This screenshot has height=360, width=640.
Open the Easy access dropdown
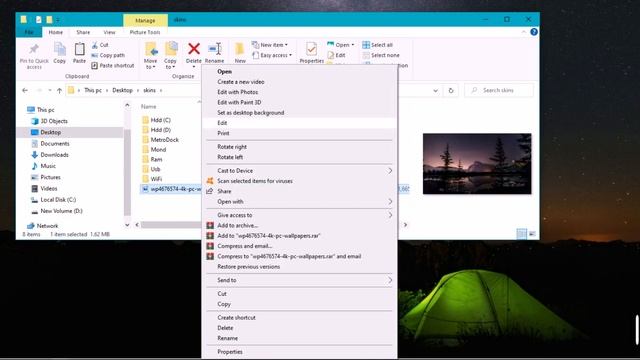click(272, 55)
